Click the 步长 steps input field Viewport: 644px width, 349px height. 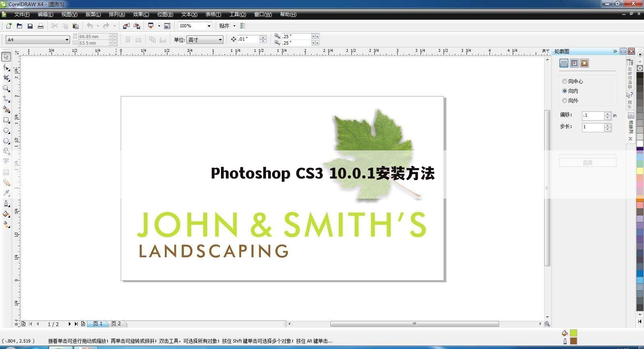[593, 127]
